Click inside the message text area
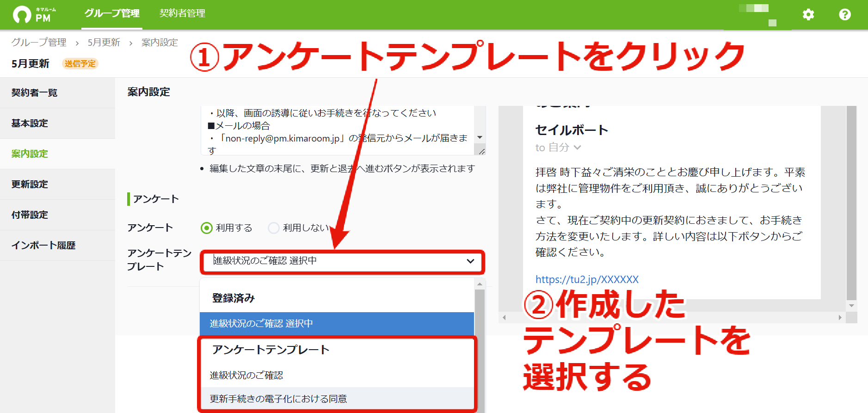This screenshot has height=413, width=868. click(338, 131)
